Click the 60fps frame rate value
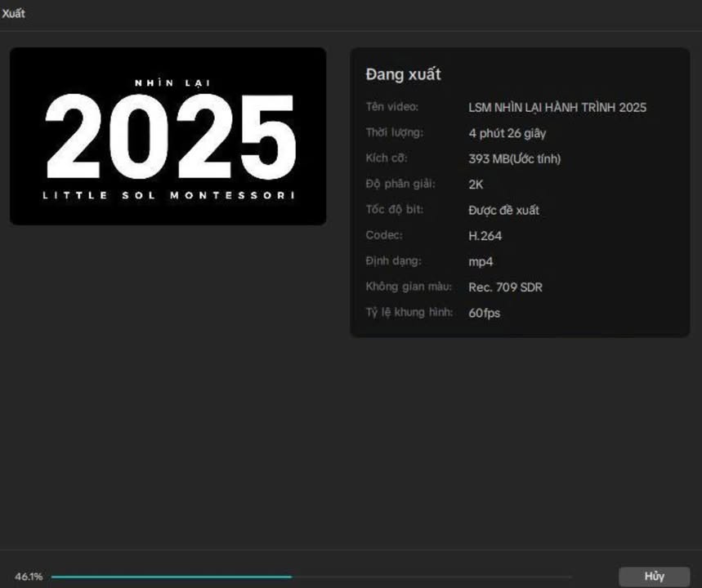 [485, 313]
